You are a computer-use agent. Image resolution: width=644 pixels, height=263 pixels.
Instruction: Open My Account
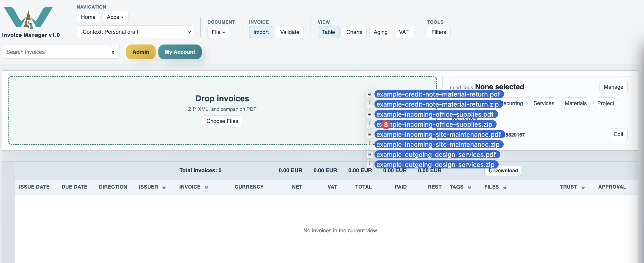180,52
